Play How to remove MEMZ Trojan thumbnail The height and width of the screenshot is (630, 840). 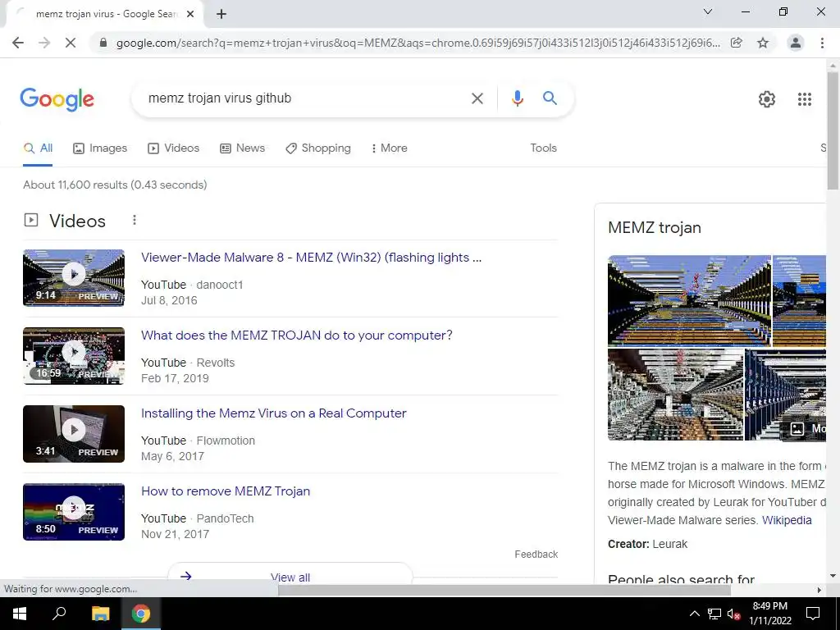74,512
